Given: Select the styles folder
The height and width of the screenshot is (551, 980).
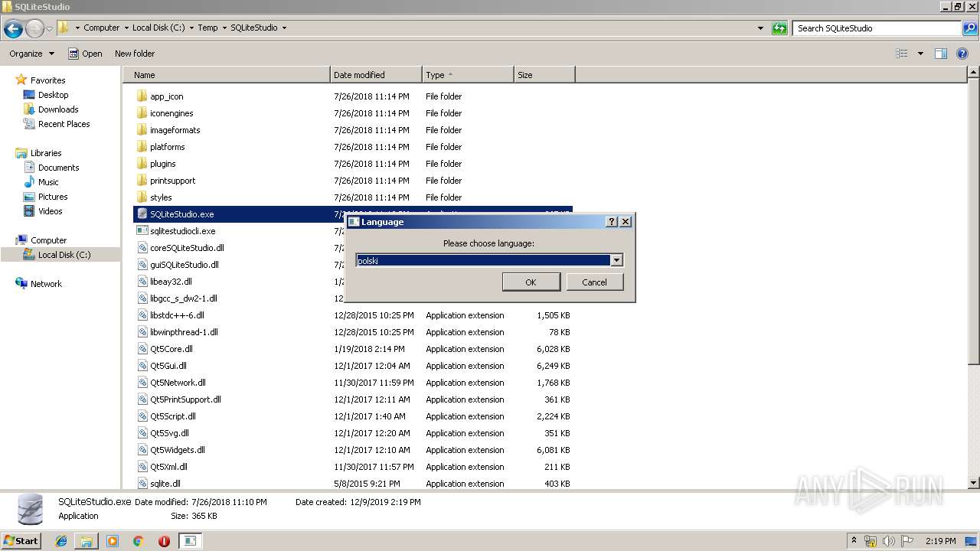Looking at the screenshot, I should (x=161, y=197).
